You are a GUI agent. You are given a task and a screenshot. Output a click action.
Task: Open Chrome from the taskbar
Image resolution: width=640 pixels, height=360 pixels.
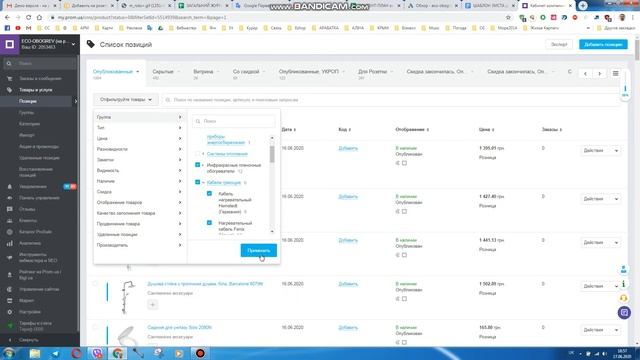(x=118, y=353)
